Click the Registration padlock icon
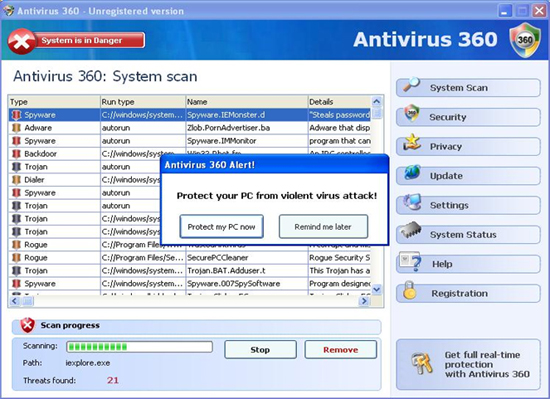Screen dimensions: 550x399 pyautogui.click(x=409, y=290)
